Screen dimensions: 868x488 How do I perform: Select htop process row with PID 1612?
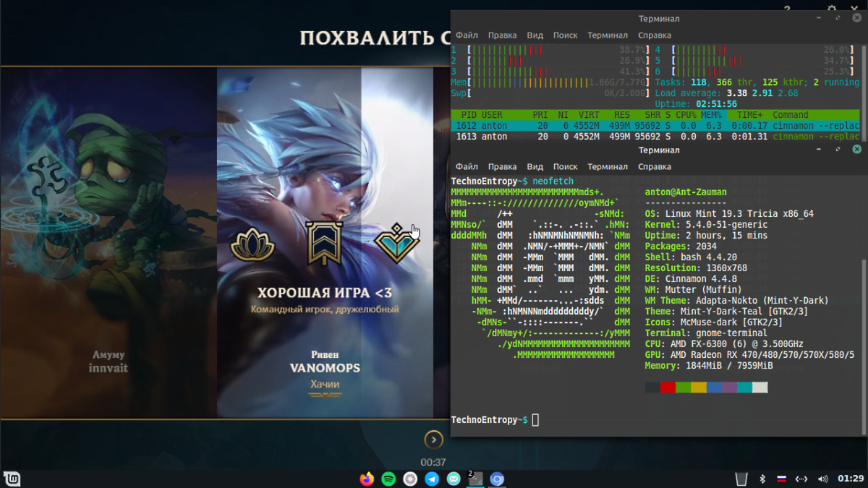655,126
